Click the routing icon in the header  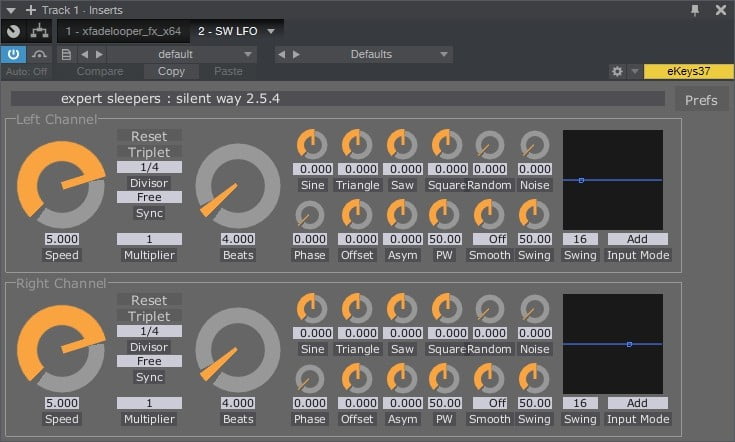pos(41,31)
